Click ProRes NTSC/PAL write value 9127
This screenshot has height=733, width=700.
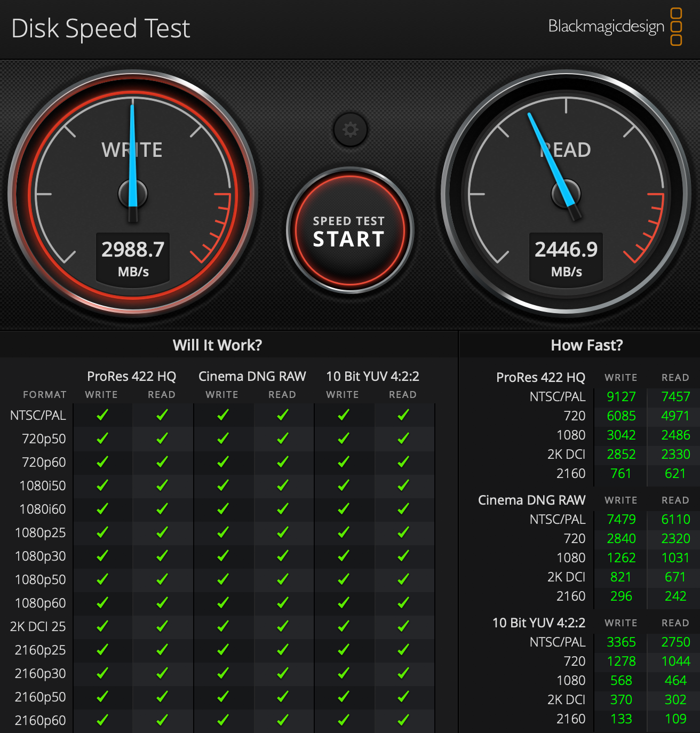click(x=622, y=396)
